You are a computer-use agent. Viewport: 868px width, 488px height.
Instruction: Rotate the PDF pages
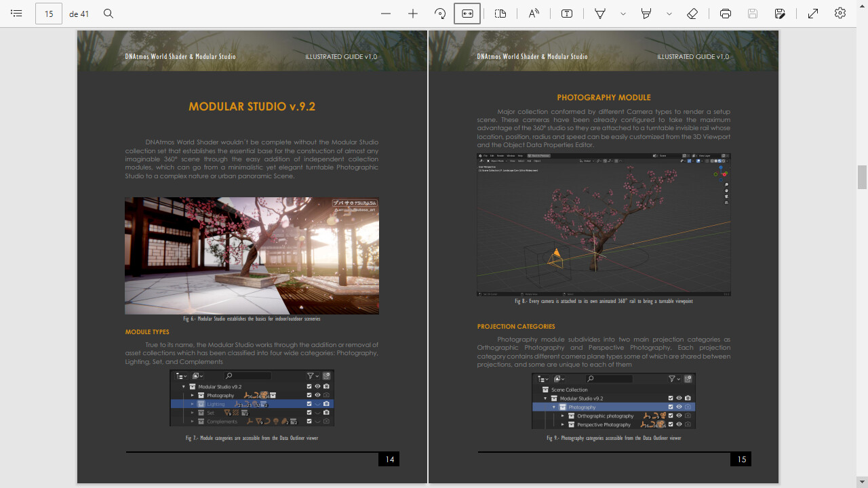(x=440, y=14)
